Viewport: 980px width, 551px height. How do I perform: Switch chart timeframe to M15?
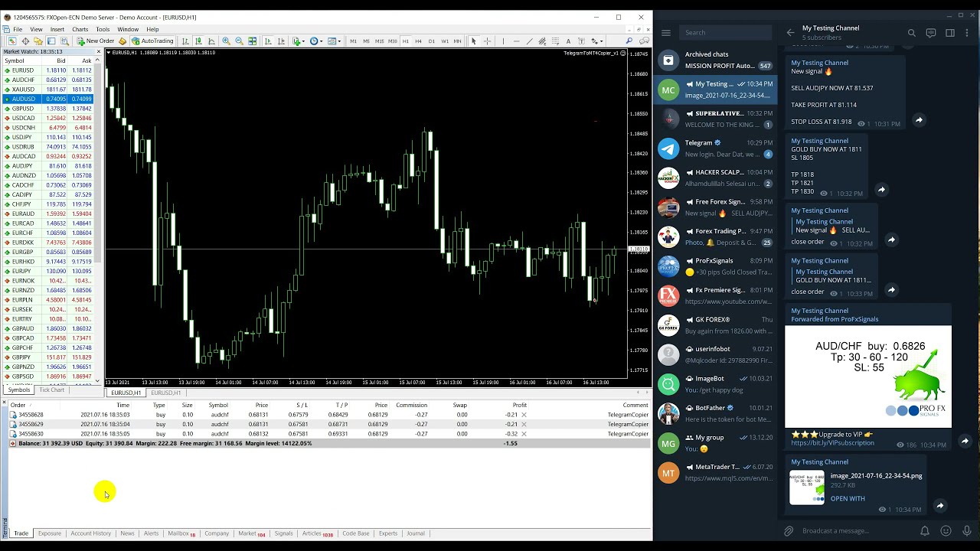[x=379, y=41]
